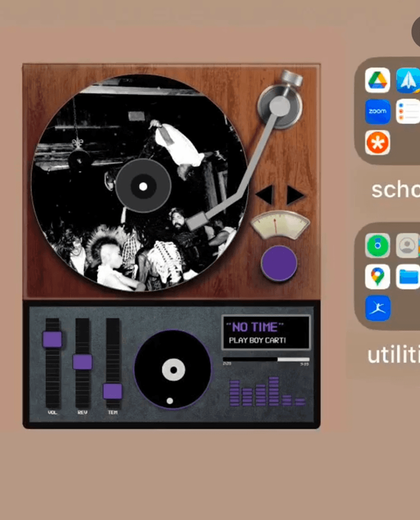Click the TEM slider purple handle

coord(112,391)
